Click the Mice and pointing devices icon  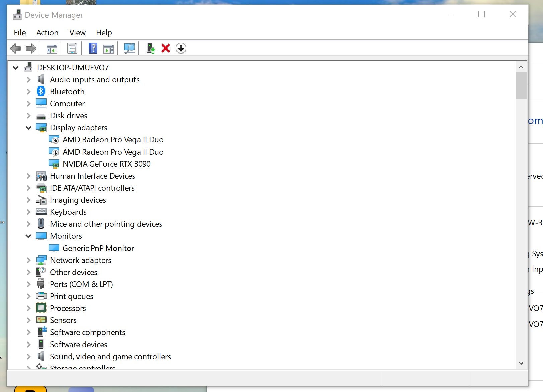41,223
